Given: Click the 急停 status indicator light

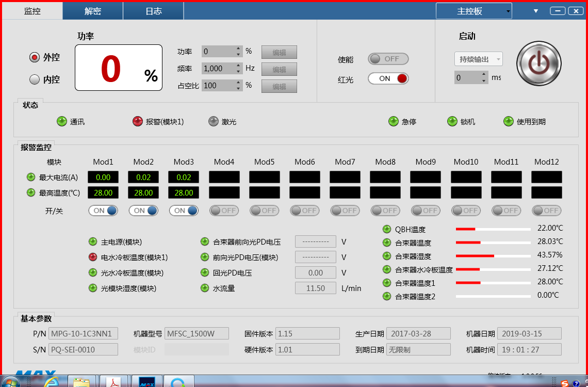Looking at the screenshot, I should click(x=393, y=121).
